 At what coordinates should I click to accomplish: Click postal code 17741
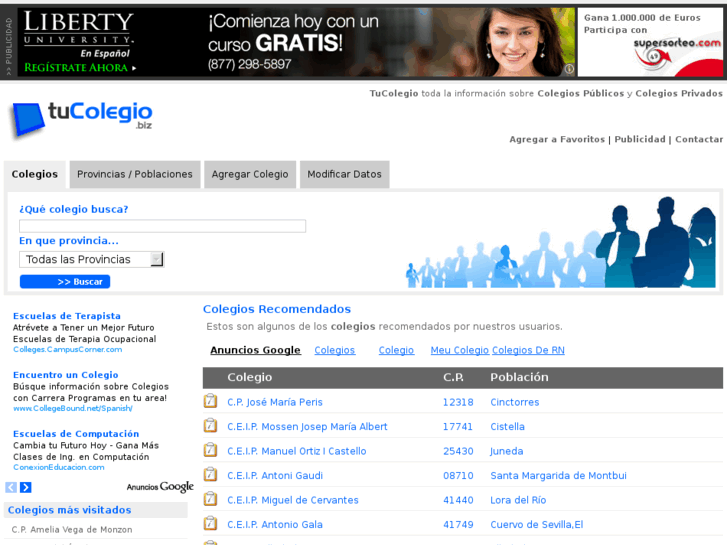[x=458, y=427]
